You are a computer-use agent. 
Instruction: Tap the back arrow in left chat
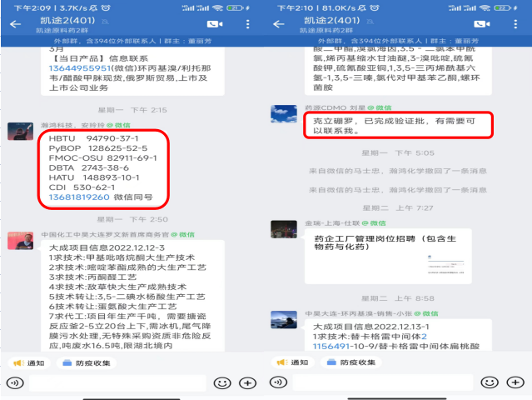tap(15, 24)
